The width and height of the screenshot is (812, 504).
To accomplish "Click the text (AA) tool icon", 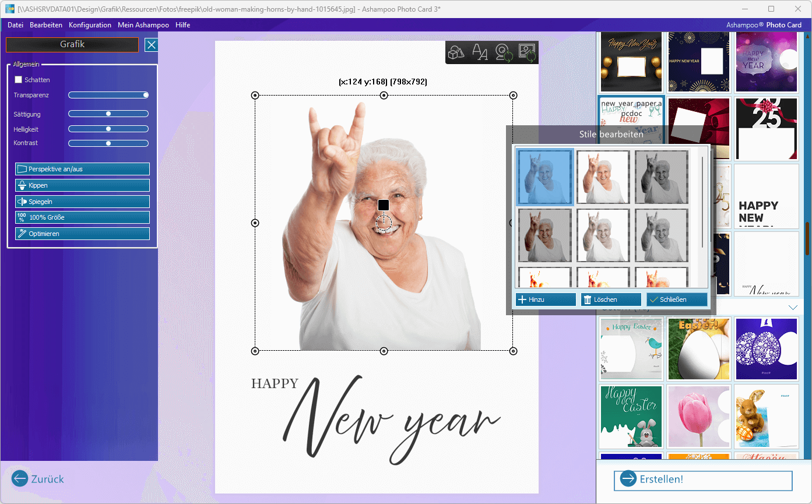I will point(480,52).
